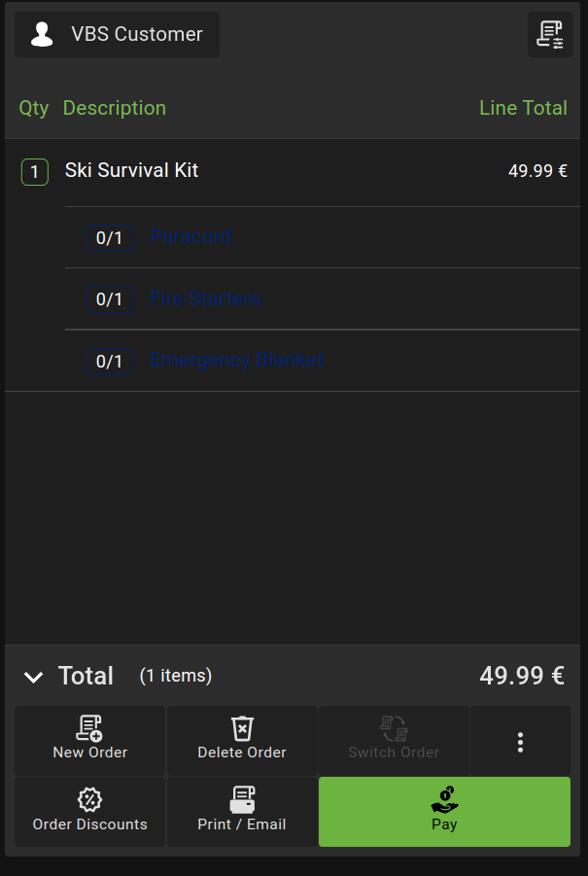This screenshot has width=588, height=876.
Task: Click the New Order icon
Action: point(89,728)
